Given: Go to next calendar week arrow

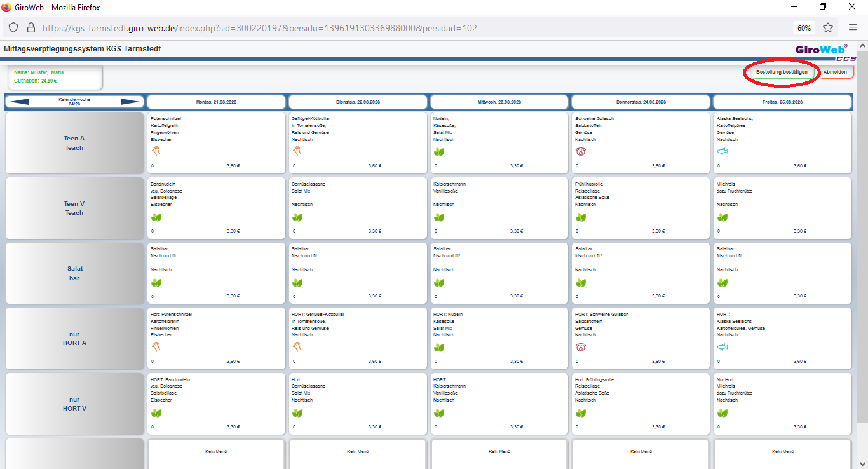Looking at the screenshot, I should tap(130, 102).
